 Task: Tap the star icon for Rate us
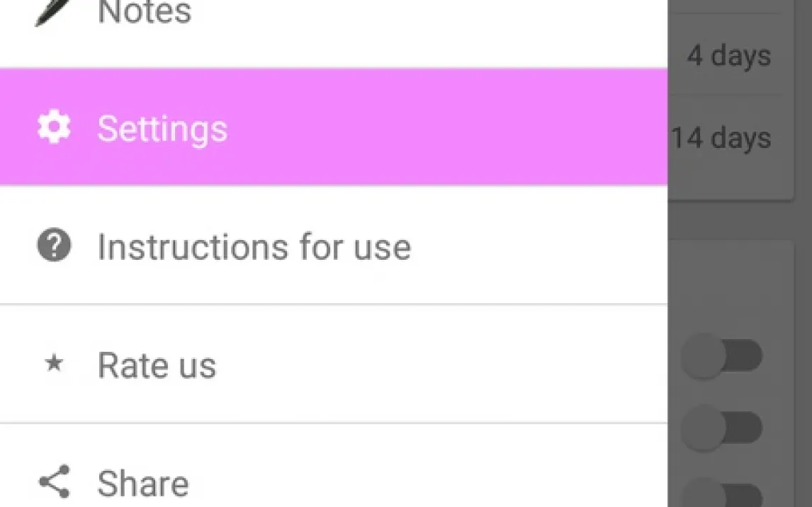(54, 365)
